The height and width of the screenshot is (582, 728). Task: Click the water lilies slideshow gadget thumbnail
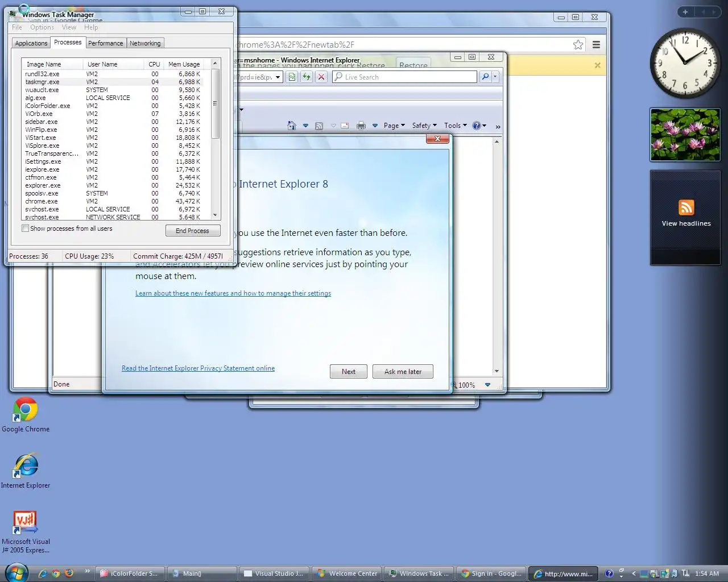[685, 135]
